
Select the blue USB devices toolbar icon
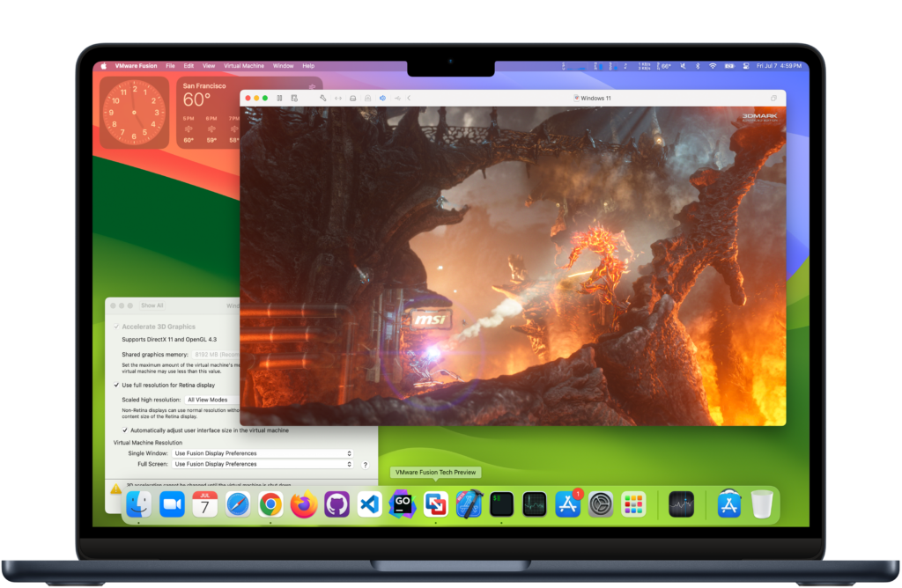[382, 98]
